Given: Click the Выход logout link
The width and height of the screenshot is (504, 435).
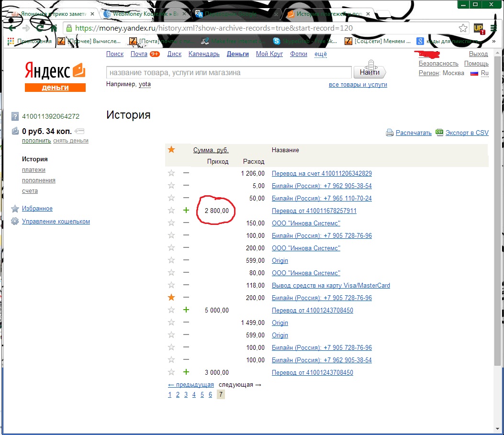Looking at the screenshot, I should 478,54.
